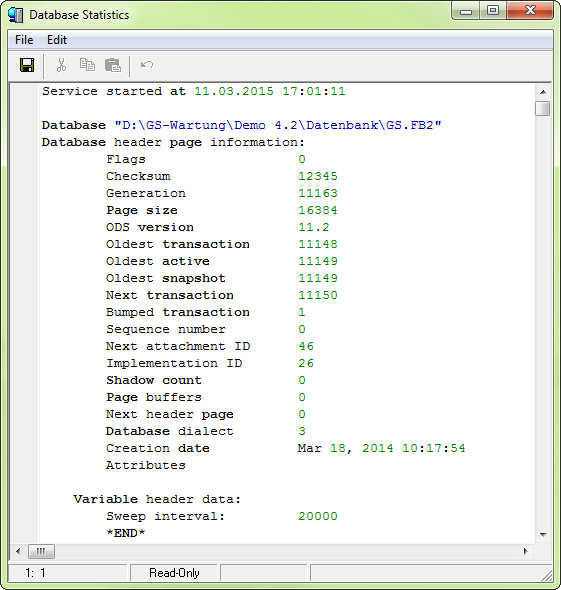Click the 'Service started at' line

[193, 91]
